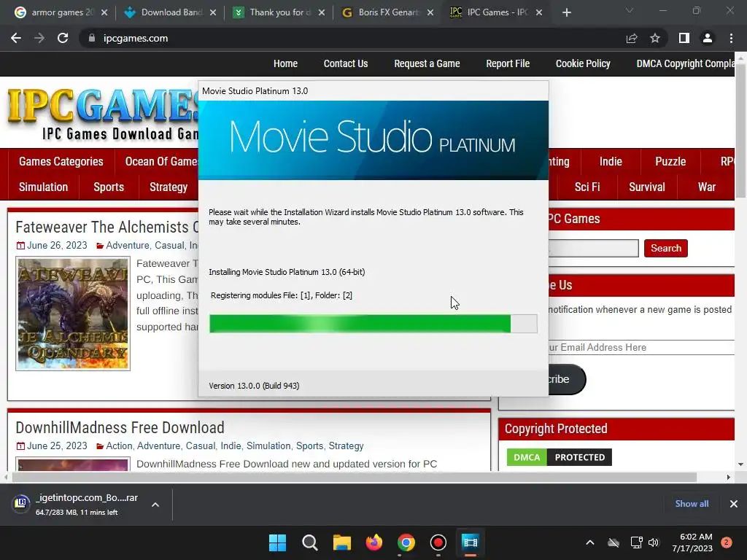Open a new browser tab
Screen dimensions: 747x560
tap(566, 12)
